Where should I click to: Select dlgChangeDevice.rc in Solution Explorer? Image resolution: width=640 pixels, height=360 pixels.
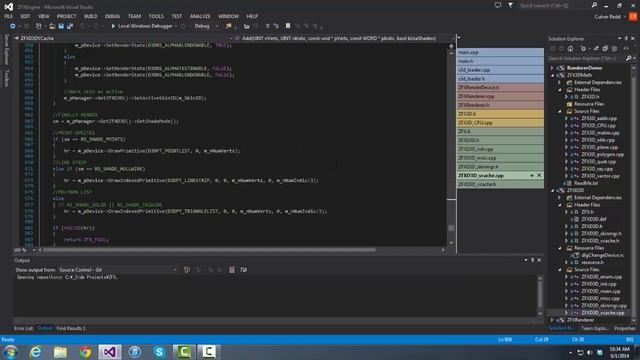(x=602, y=255)
